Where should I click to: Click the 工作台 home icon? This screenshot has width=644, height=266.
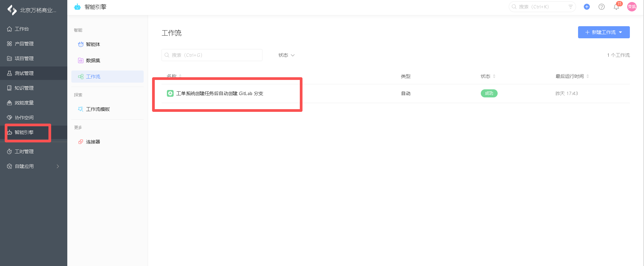coord(9,29)
